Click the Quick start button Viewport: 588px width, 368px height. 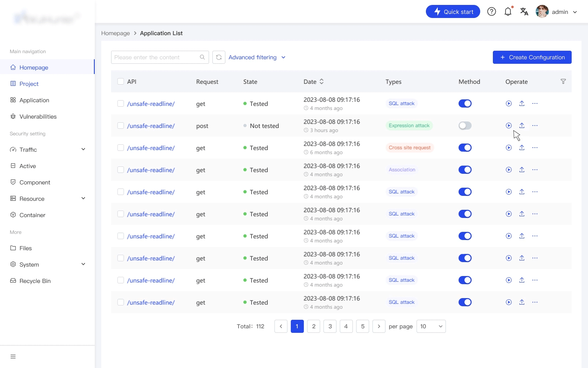453,11
